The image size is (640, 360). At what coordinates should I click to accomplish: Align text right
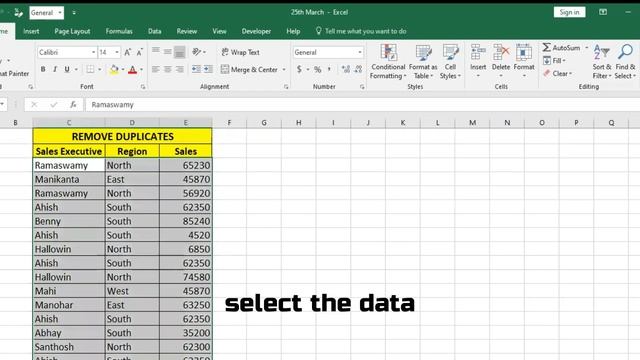click(x=180, y=69)
